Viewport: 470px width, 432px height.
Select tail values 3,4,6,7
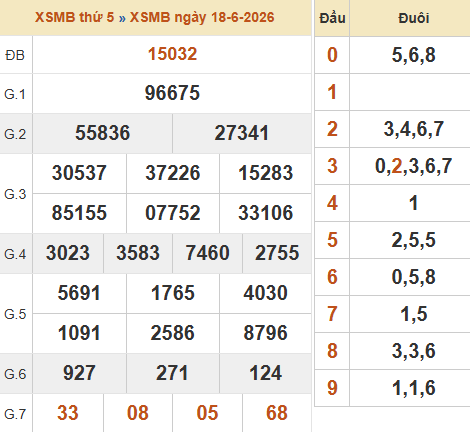tap(414, 129)
